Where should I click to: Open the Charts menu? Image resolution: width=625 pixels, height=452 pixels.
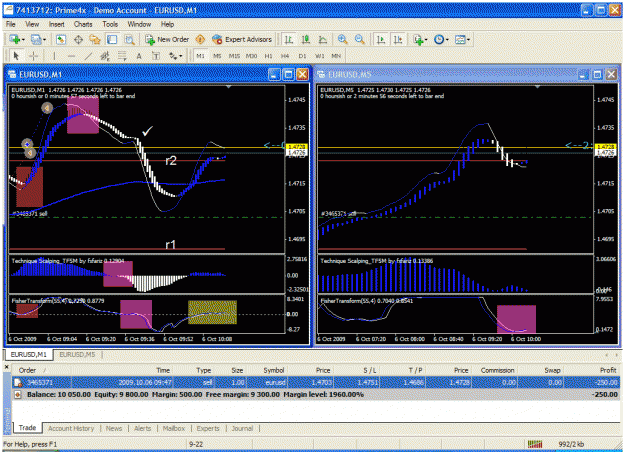point(83,24)
